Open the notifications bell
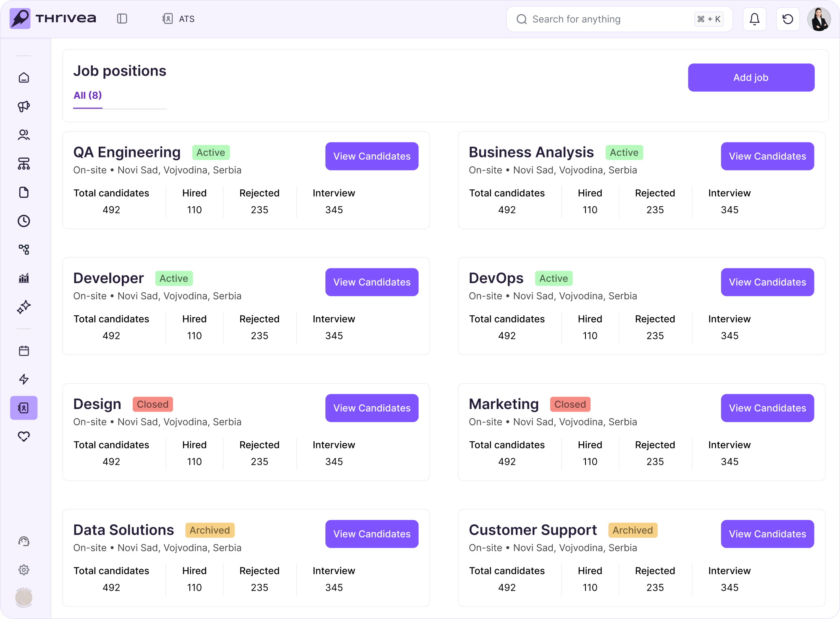Image resolution: width=840 pixels, height=619 pixels. pos(755,19)
